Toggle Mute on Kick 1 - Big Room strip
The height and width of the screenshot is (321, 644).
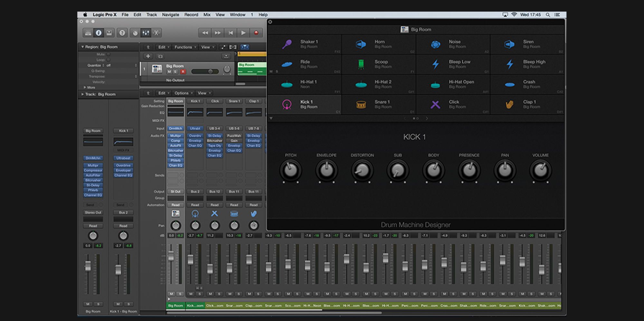118,304
